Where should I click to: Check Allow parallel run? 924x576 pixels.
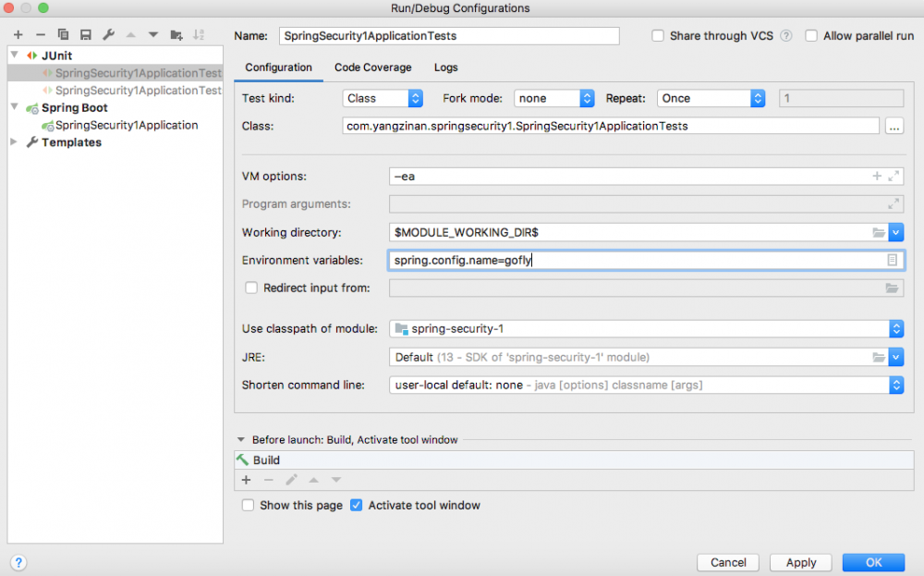811,35
